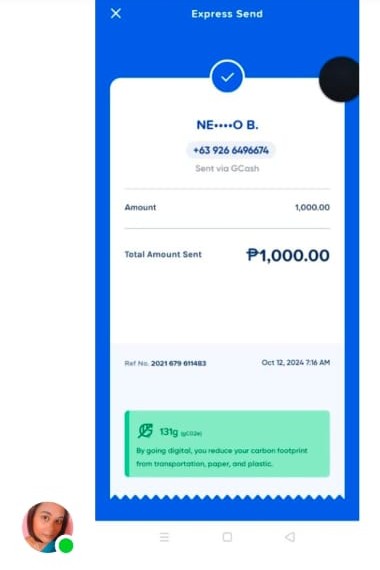Tap the leaf carbon footprint icon

[145, 431]
